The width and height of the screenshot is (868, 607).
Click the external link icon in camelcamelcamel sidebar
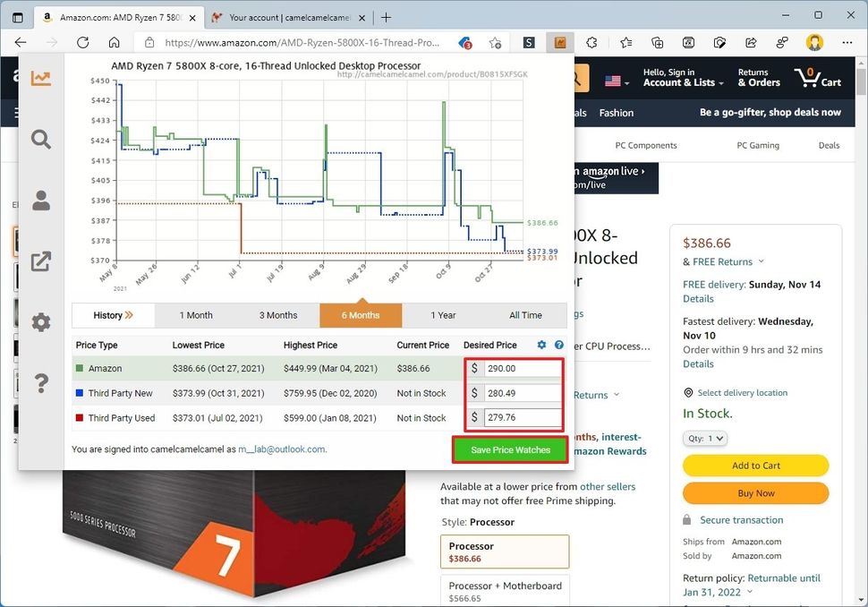click(x=40, y=261)
